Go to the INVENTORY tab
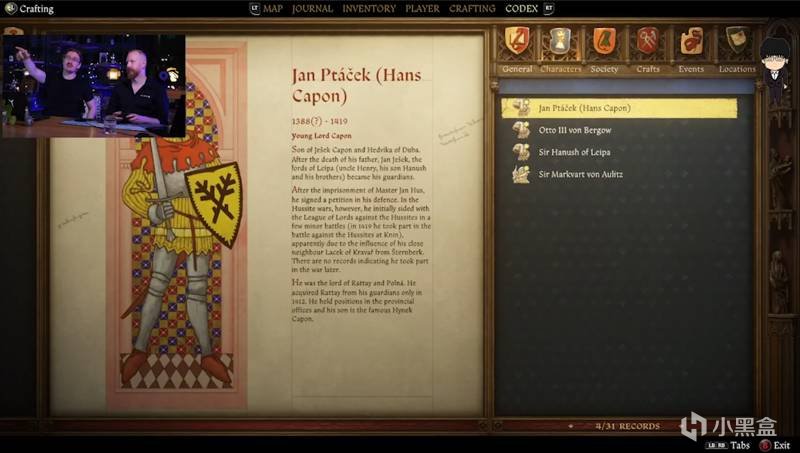This screenshot has height=453, width=800. coord(369,9)
